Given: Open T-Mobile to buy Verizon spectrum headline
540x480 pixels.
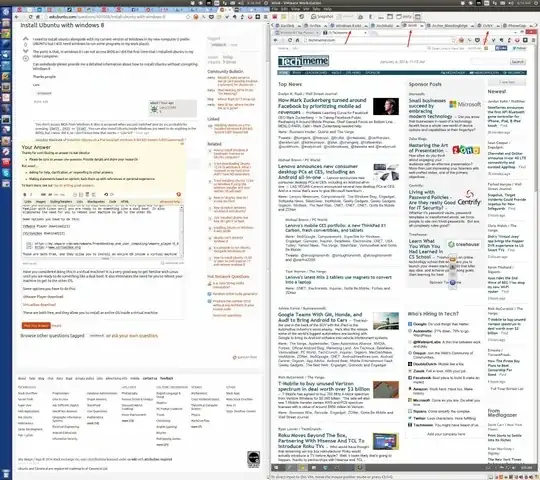Looking at the screenshot, I should [x=324, y=386].
